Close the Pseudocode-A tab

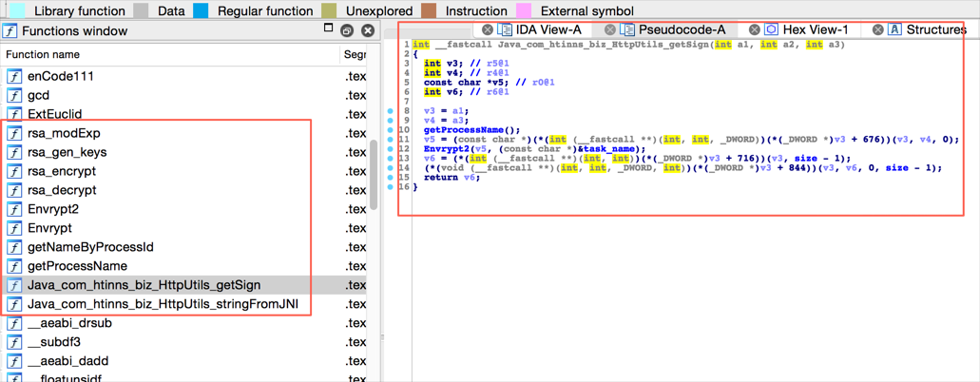pos(610,29)
